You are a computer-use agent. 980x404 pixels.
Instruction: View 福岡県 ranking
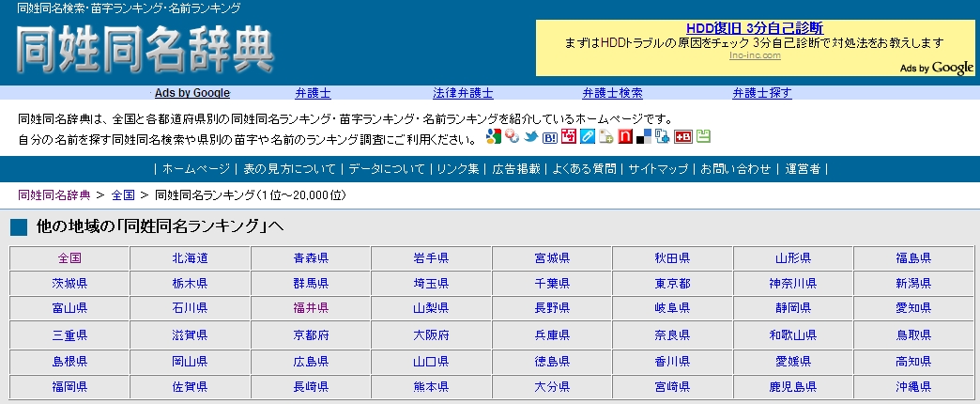click(x=69, y=386)
